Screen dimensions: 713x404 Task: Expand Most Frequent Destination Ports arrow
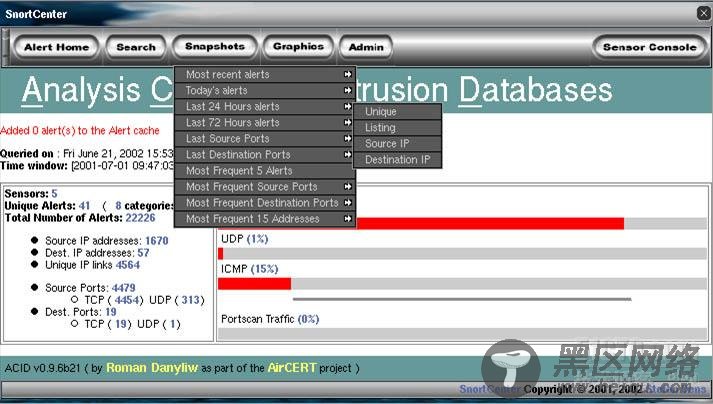point(348,202)
